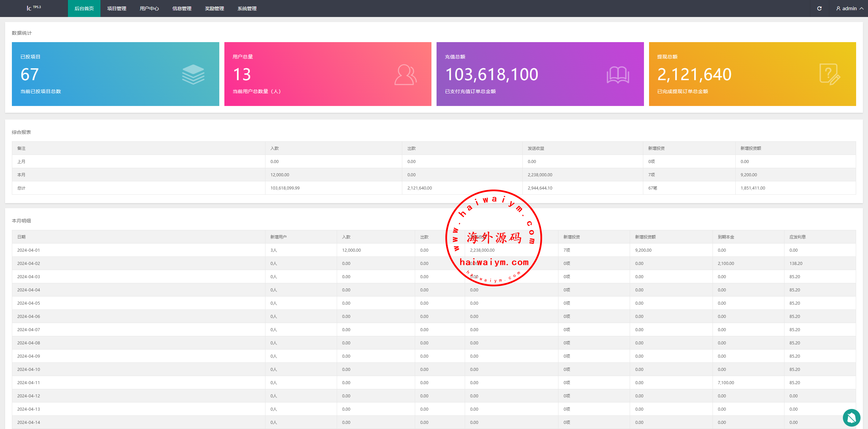This screenshot has width=868, height=429.
Task: Click the users icon on 用户总量 card
Action: point(405,74)
